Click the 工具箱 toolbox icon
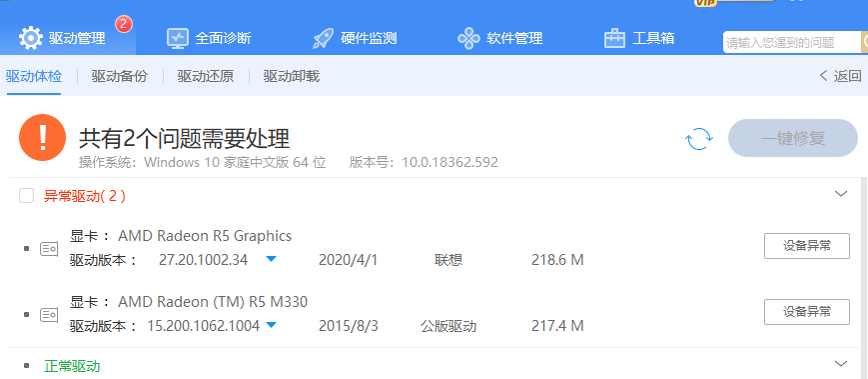This screenshot has width=868, height=379. pos(614,38)
